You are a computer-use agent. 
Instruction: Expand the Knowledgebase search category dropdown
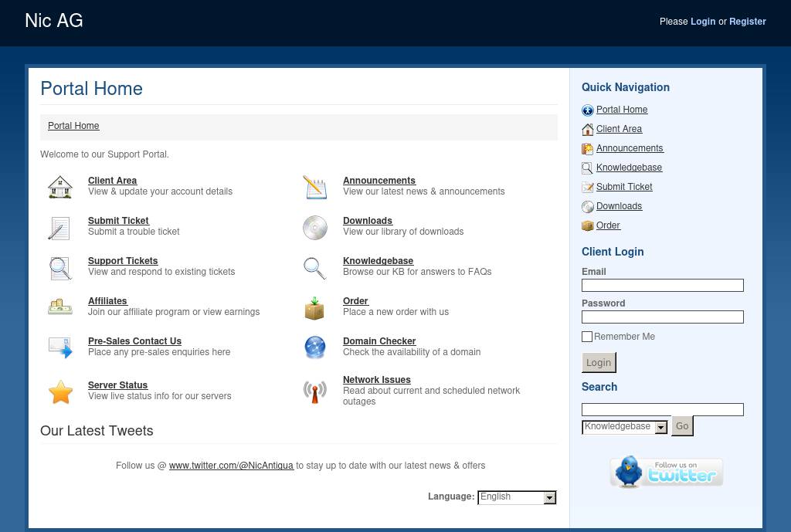[x=624, y=427]
